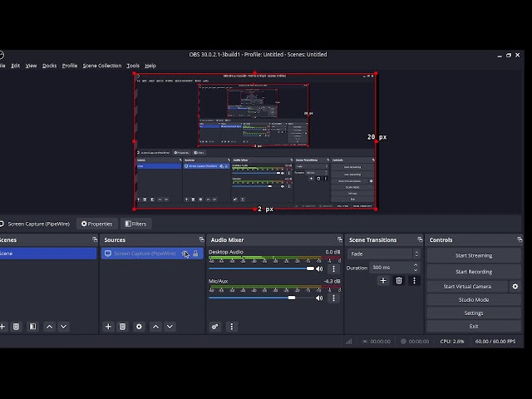Screen dimensions: 532x399
Task: Toggle lock on Screen Capture source
Action: pyautogui.click(x=195, y=254)
